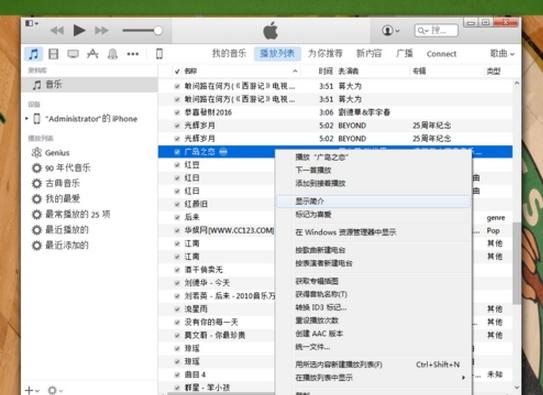Expand the "Administrator"的 iPhone device triangle
Viewport: 543px width, 395px height.
[27, 119]
